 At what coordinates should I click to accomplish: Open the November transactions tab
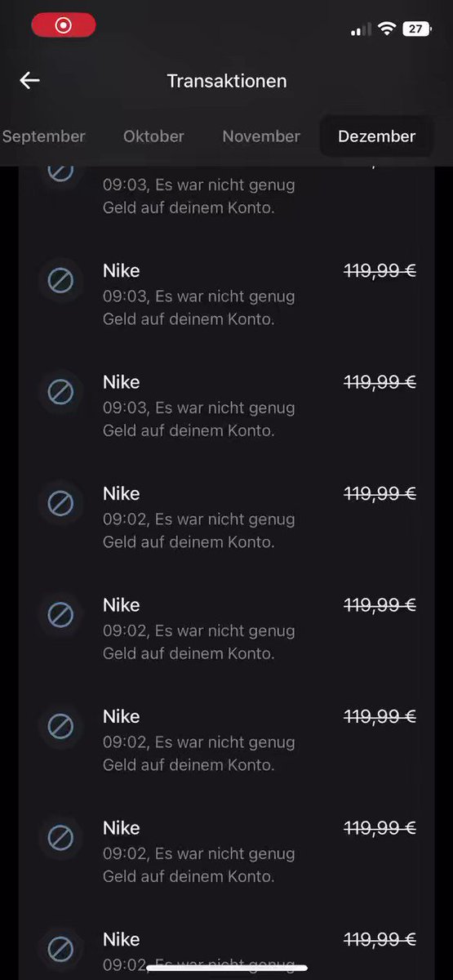[261, 136]
